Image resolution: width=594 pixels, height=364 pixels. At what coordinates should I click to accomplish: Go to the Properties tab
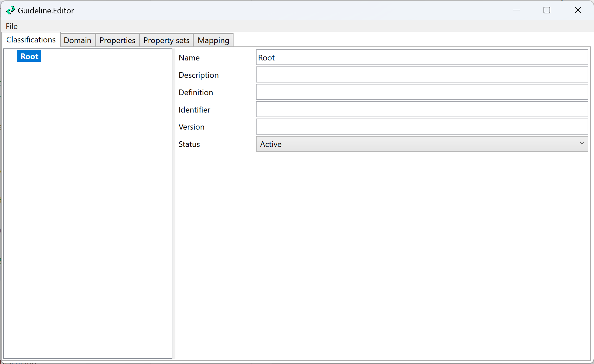point(117,40)
